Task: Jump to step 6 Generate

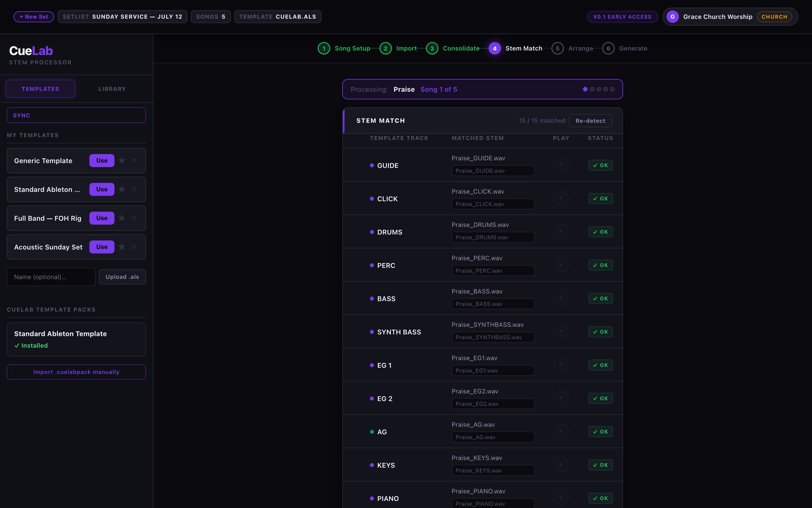Action: (x=625, y=48)
